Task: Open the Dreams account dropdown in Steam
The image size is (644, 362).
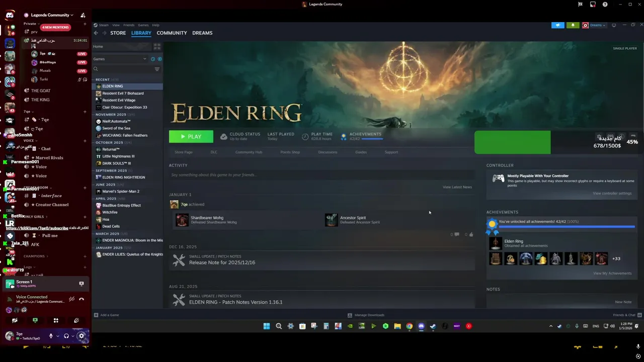Action: click(x=594, y=25)
